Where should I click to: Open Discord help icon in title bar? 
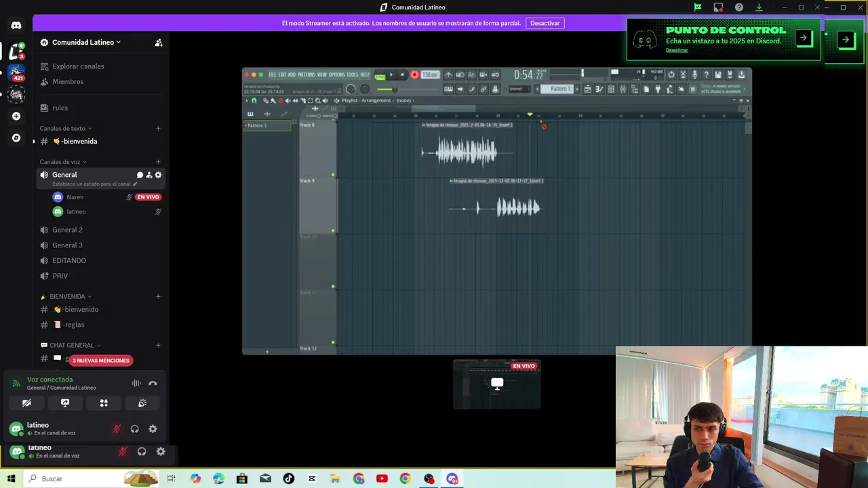point(738,7)
